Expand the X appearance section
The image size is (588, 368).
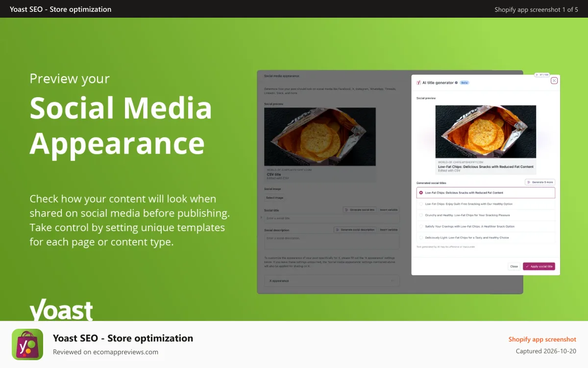coord(332,281)
